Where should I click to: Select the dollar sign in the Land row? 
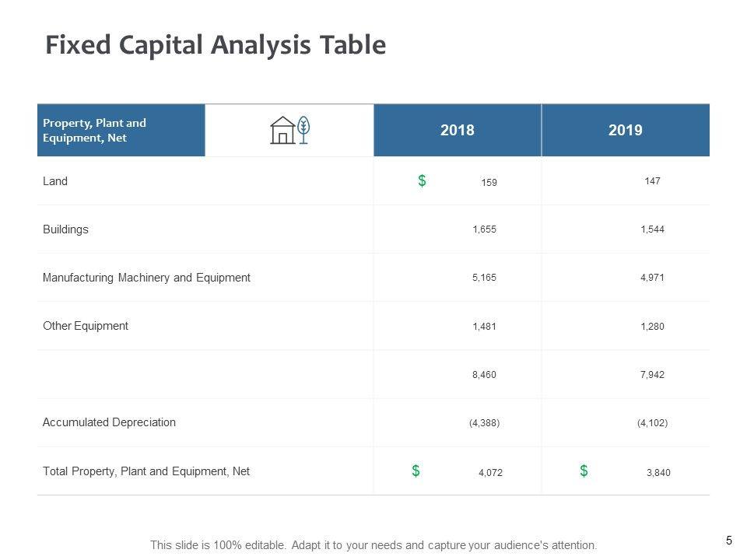click(x=422, y=180)
